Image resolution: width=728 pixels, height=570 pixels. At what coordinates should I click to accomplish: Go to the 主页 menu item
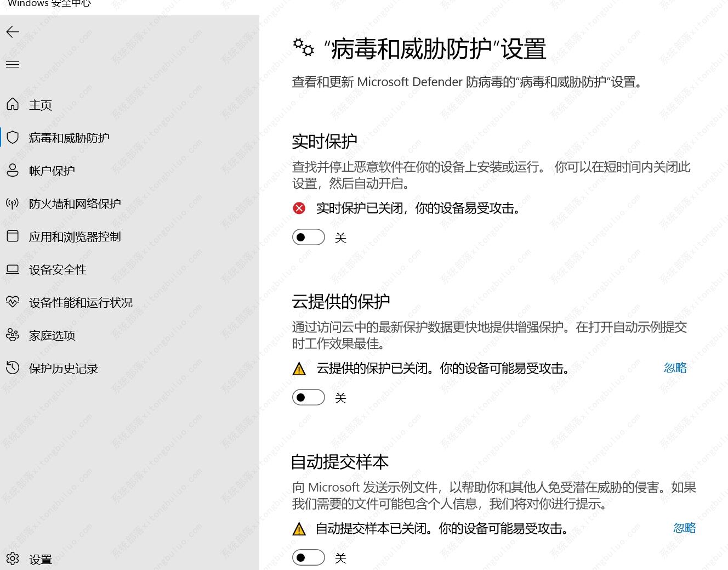41,105
